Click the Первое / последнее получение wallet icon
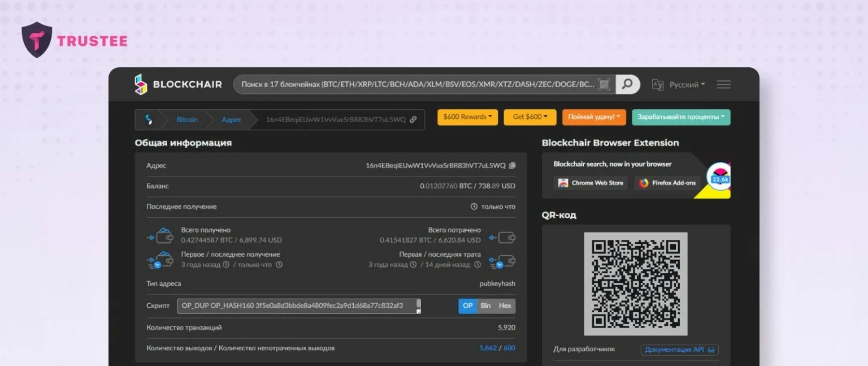Screen dimensions: 868x366 (160, 260)
